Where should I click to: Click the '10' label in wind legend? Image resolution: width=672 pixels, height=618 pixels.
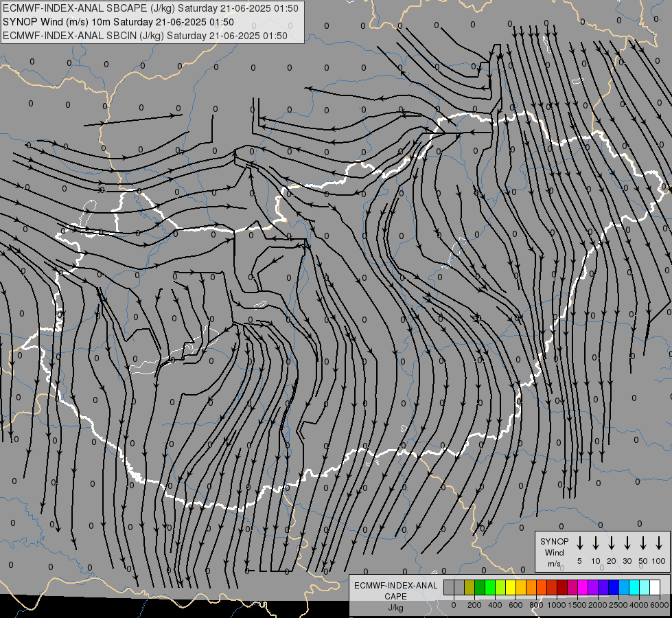596,561
